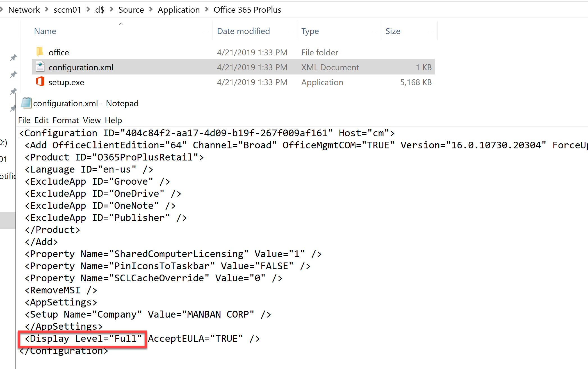Navigate to Network in the breadcrumb

coord(24,9)
